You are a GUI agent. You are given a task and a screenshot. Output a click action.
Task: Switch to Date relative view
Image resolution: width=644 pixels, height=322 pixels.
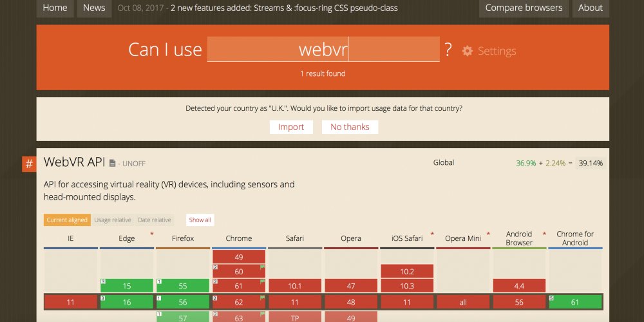(155, 220)
